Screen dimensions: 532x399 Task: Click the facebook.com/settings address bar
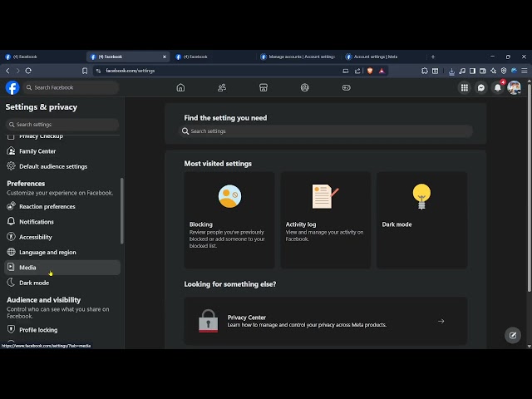[217, 71]
